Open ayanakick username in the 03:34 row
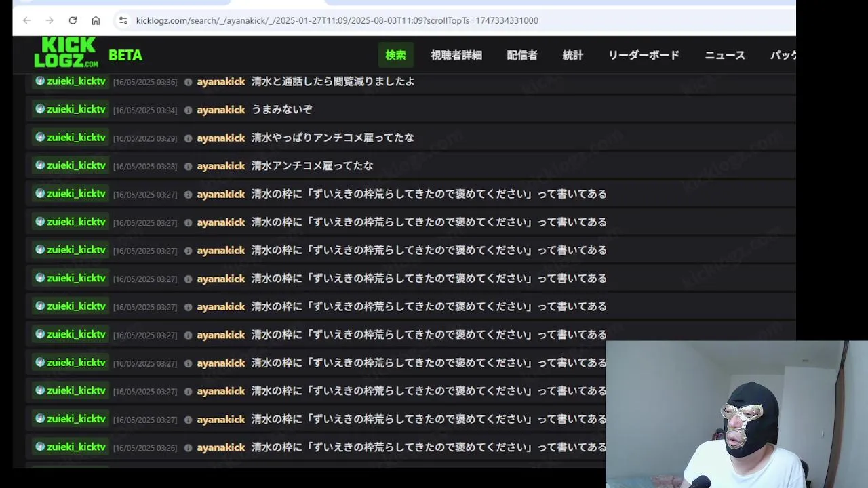The width and height of the screenshot is (868, 488). click(x=221, y=109)
